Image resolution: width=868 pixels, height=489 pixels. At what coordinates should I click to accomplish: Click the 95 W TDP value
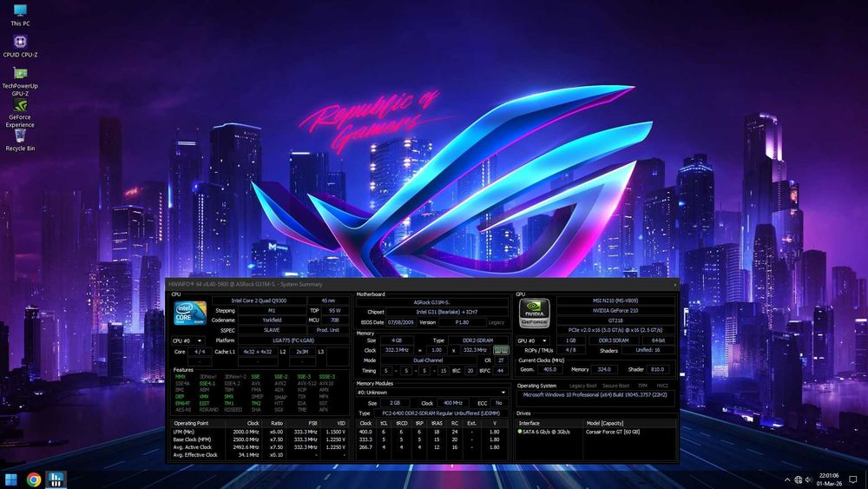[335, 311]
